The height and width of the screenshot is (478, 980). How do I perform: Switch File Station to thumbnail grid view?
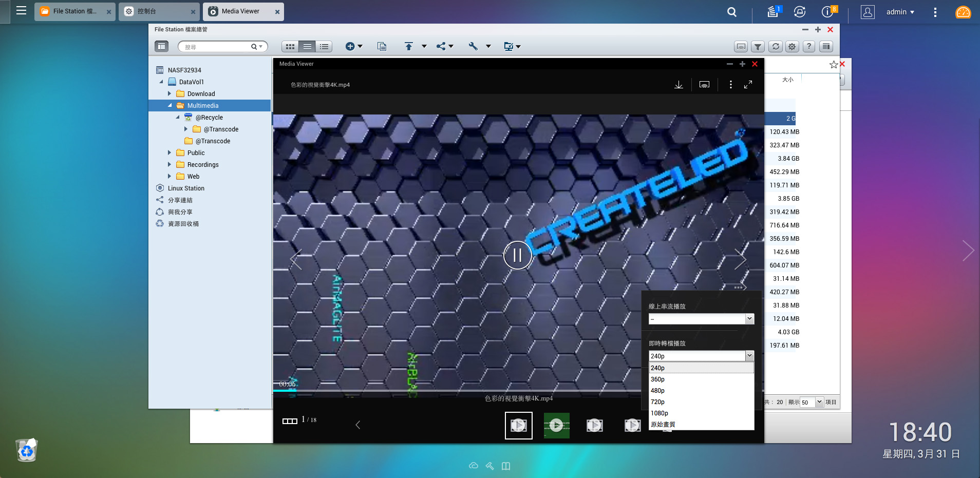290,47
